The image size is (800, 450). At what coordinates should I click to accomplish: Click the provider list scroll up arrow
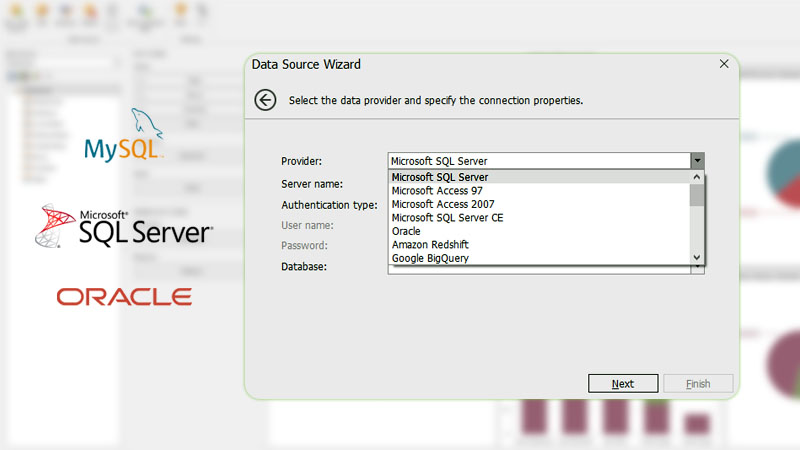coord(697,177)
